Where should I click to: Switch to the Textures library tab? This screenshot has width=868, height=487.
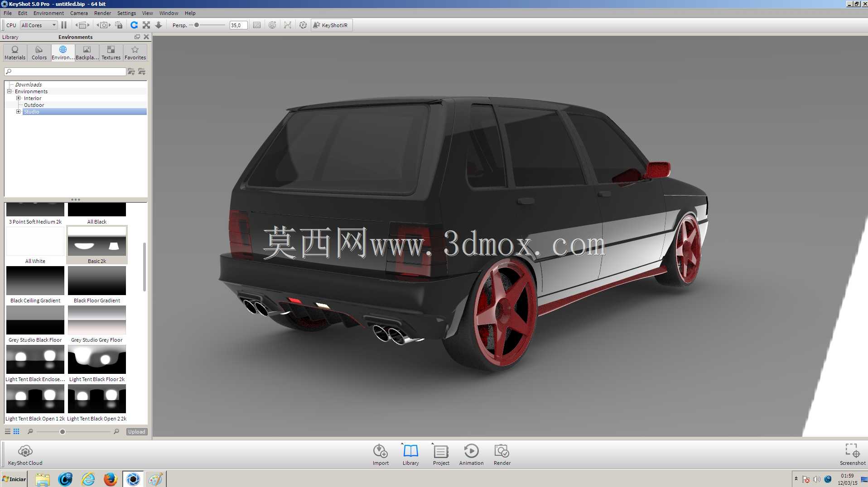point(111,53)
